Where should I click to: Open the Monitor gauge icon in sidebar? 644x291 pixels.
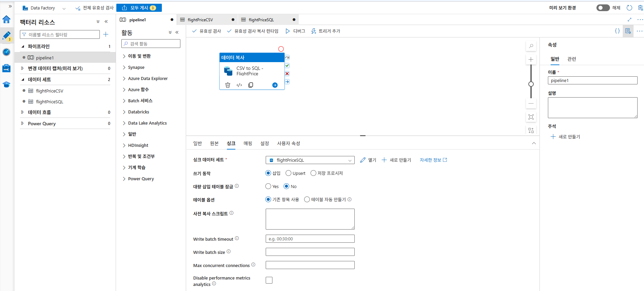(x=6, y=52)
